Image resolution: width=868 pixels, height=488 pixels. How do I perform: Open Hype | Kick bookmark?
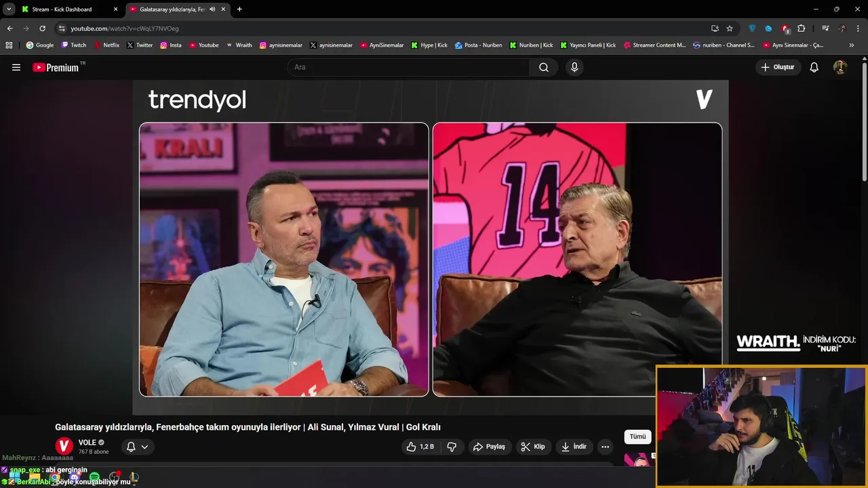(429, 45)
